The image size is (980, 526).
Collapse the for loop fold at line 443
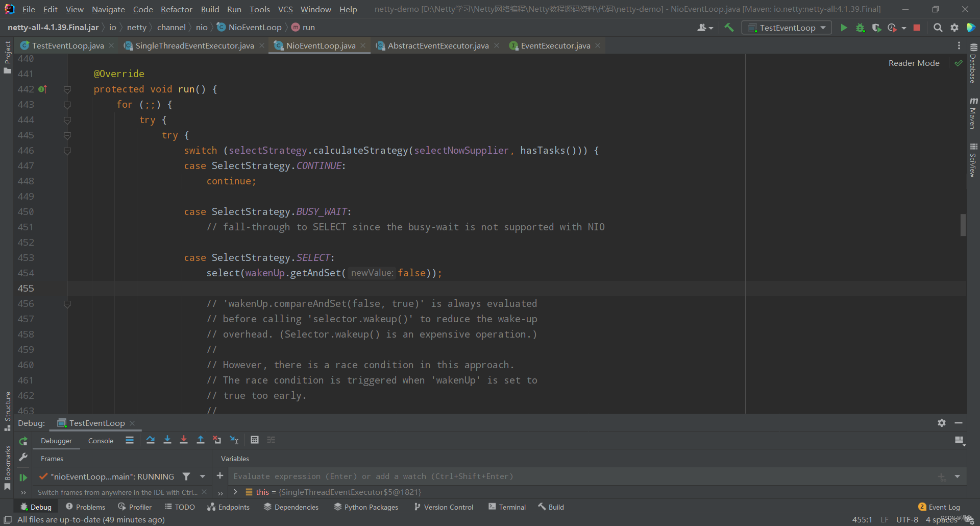tap(67, 105)
